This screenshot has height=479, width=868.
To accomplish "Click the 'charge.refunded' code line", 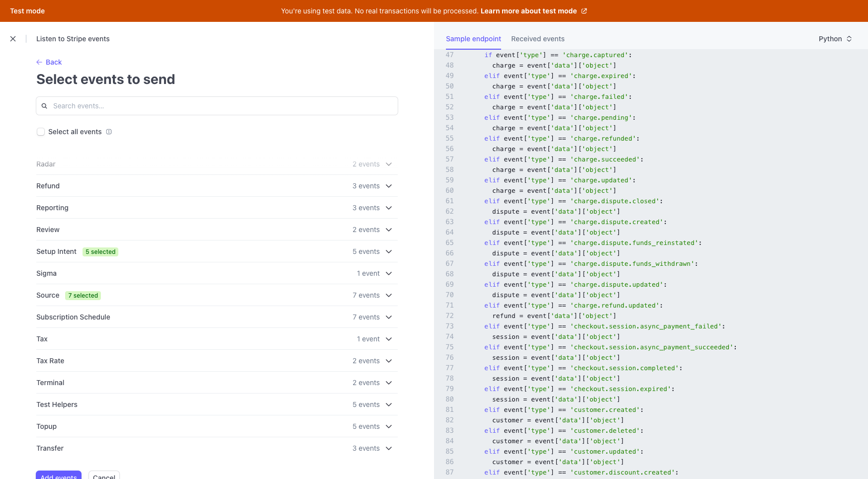I will [562, 139].
